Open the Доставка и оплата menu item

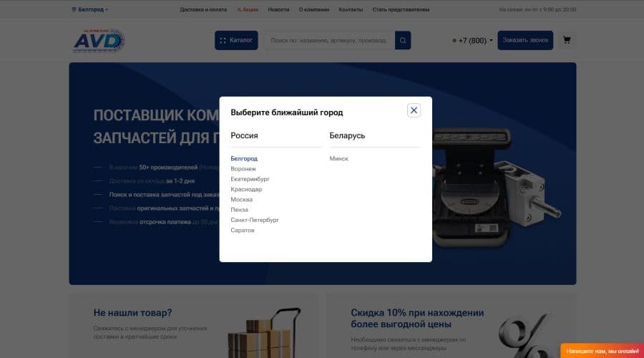point(203,9)
